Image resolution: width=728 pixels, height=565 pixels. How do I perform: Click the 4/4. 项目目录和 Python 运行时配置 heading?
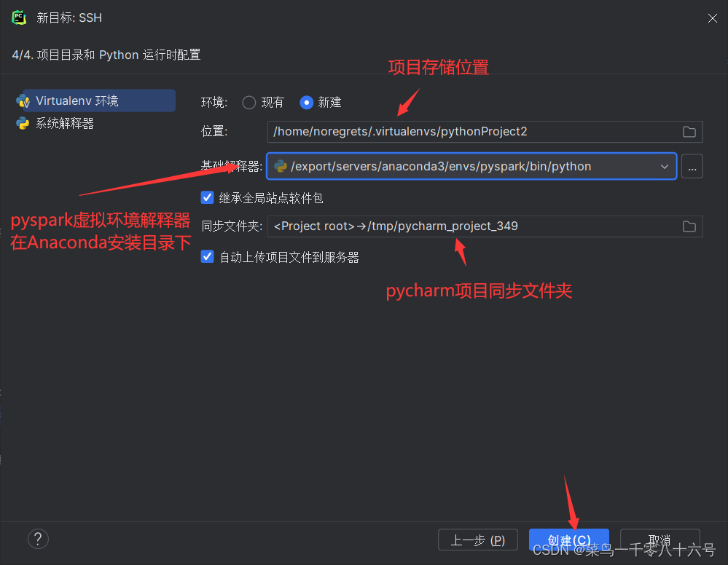106,55
